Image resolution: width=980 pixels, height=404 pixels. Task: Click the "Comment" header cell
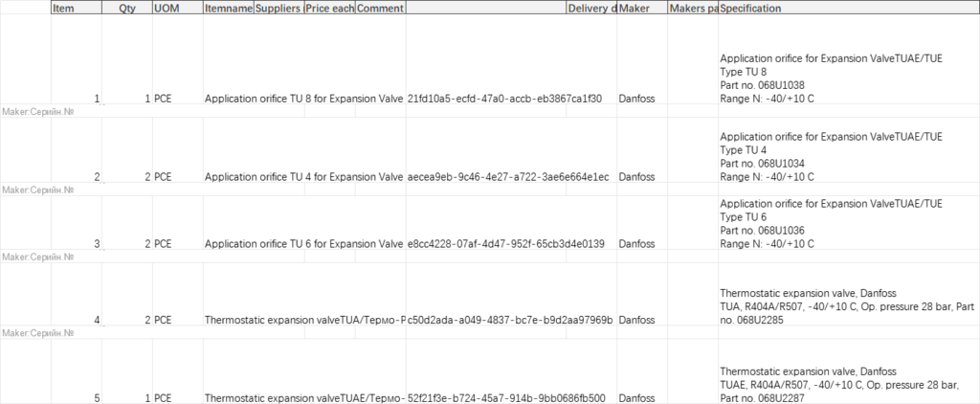tap(380, 9)
